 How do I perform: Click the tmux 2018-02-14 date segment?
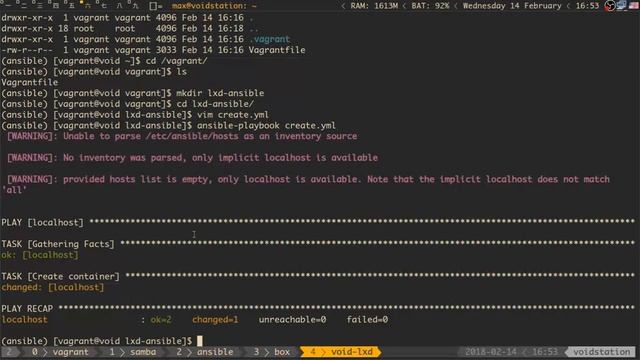(x=490, y=352)
